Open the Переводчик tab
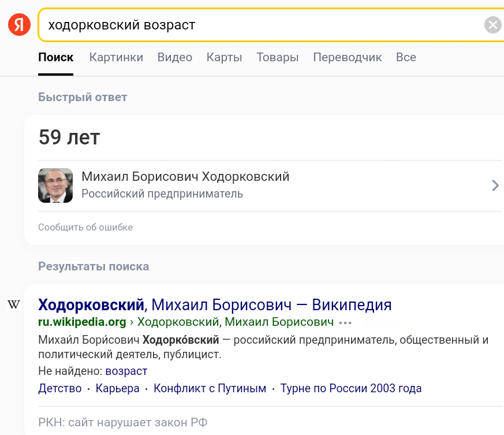 (x=348, y=57)
